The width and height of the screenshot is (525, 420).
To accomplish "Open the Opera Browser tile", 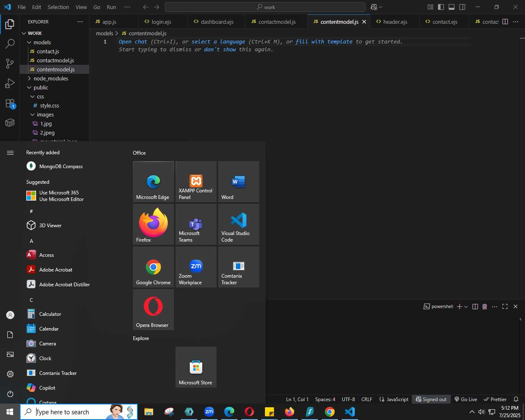I will (x=153, y=310).
